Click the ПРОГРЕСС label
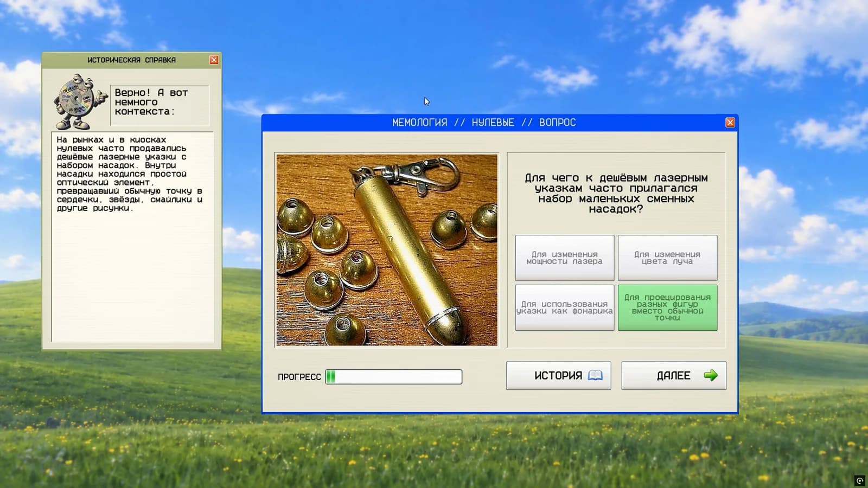The height and width of the screenshot is (488, 868). (299, 377)
